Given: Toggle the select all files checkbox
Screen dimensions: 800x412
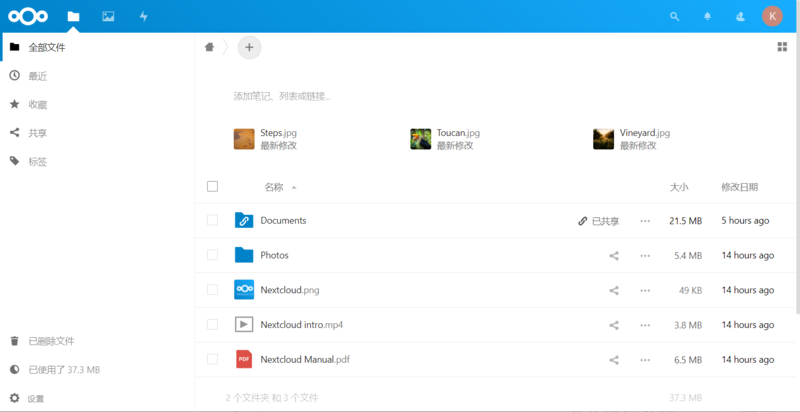Looking at the screenshot, I should [213, 186].
